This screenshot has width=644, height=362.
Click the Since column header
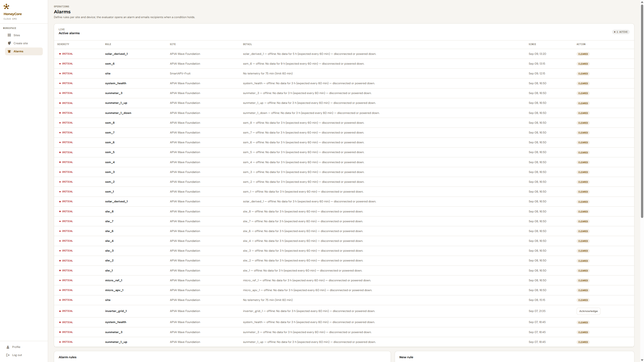532,44
